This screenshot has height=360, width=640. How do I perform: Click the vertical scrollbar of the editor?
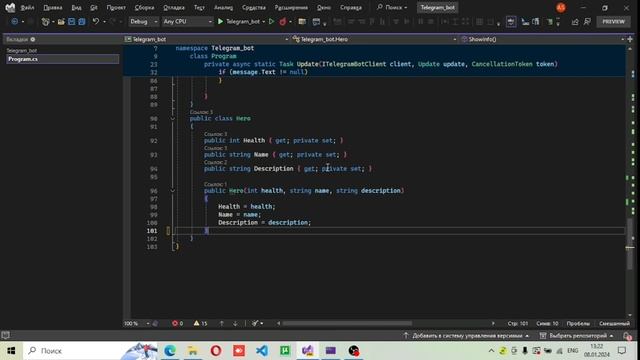click(x=630, y=243)
